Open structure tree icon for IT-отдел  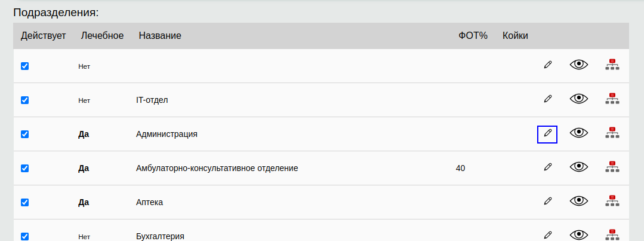click(612, 99)
